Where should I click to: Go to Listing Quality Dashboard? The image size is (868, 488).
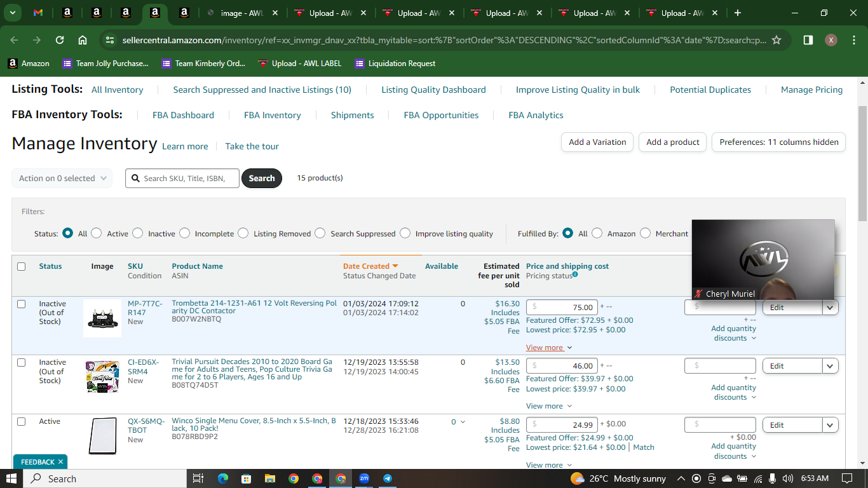(x=434, y=90)
